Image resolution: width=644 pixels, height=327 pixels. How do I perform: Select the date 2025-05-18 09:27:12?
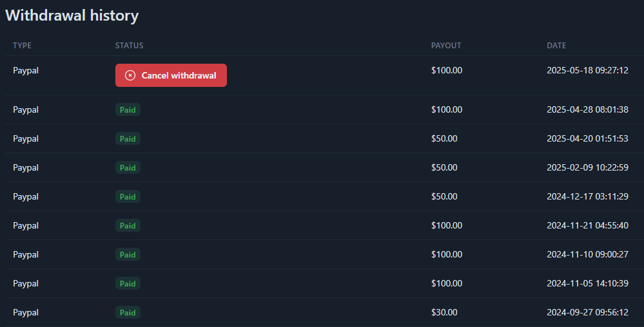pyautogui.click(x=588, y=70)
